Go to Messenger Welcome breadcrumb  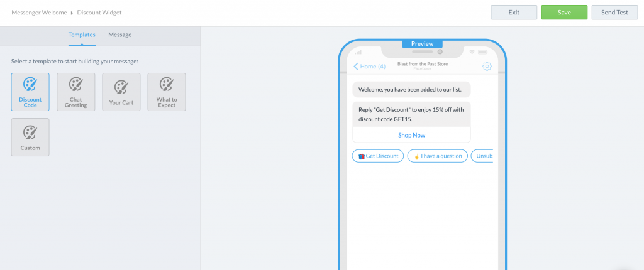tap(39, 13)
